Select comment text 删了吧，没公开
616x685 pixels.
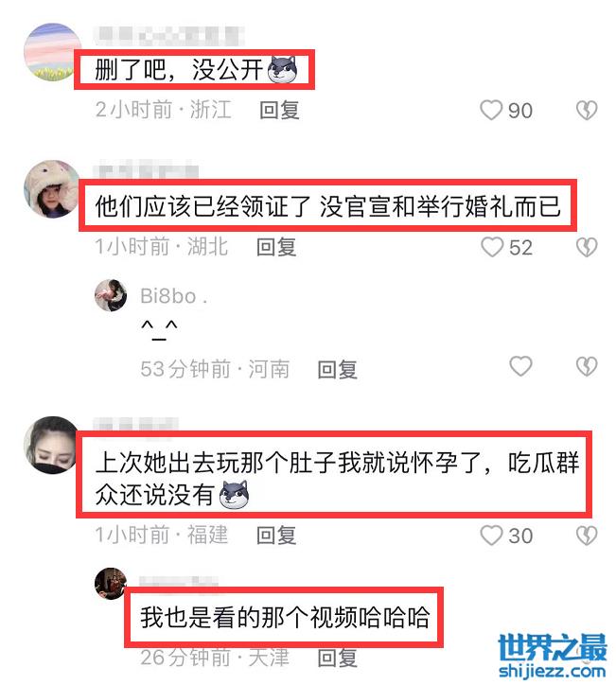click(x=179, y=70)
